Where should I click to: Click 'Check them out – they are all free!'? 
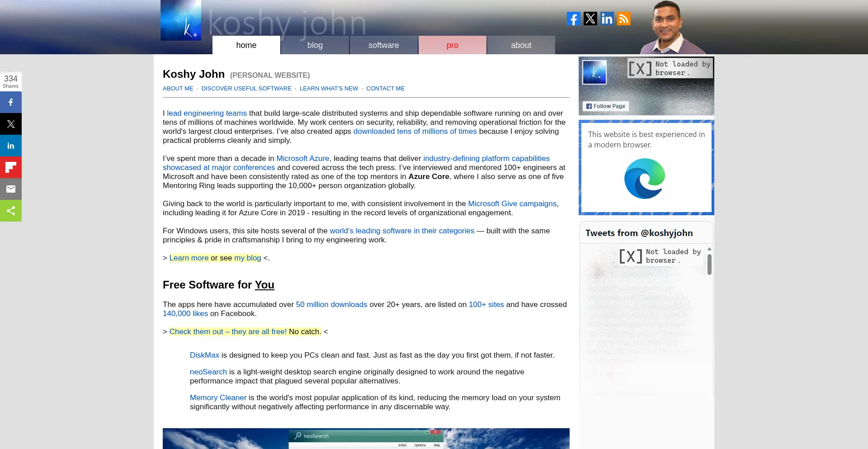pos(228,332)
